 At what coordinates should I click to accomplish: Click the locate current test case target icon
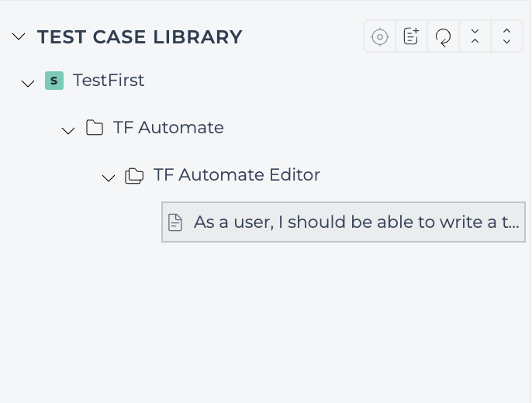[x=380, y=36]
